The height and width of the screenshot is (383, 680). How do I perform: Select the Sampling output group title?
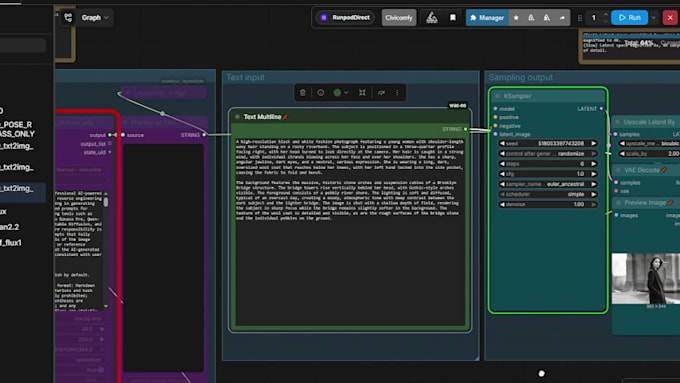[x=520, y=77]
